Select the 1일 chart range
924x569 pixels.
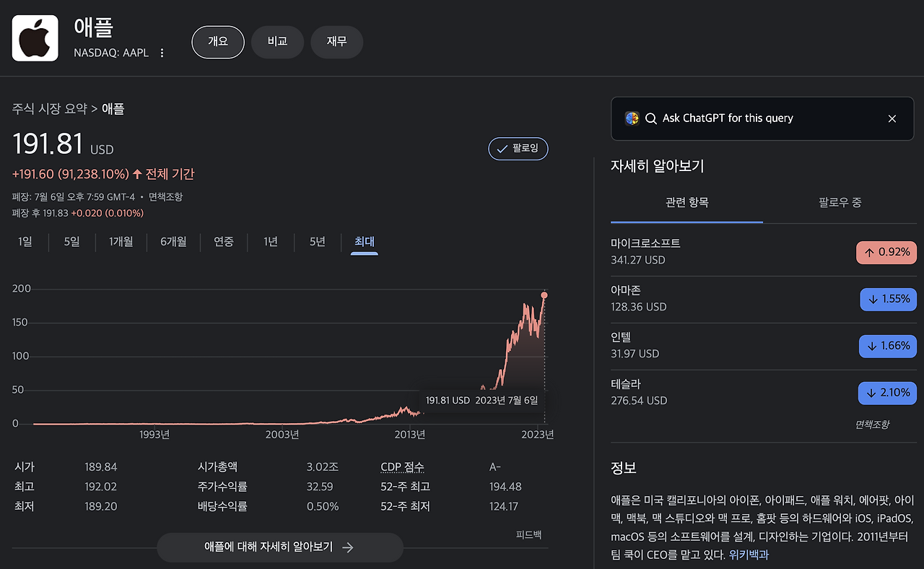coord(25,242)
